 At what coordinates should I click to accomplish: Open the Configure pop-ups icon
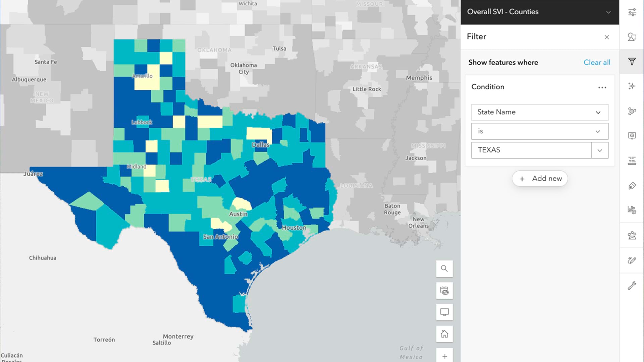632,136
